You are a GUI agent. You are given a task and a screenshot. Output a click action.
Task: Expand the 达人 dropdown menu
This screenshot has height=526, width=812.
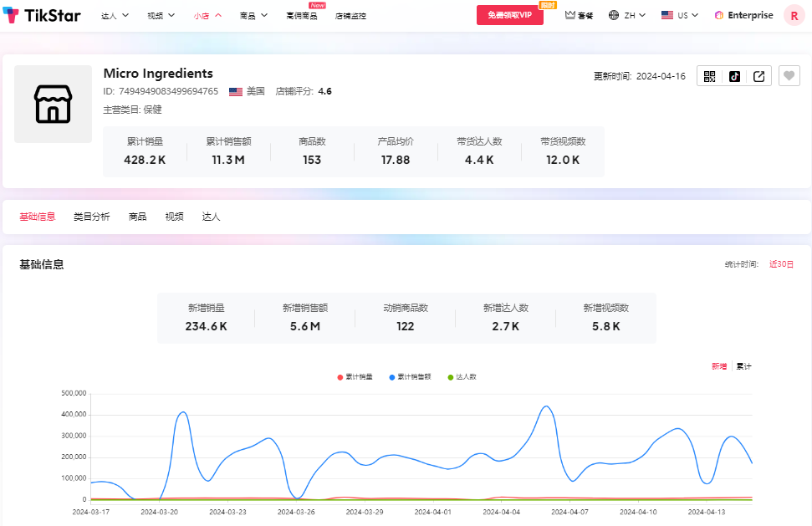tap(115, 16)
